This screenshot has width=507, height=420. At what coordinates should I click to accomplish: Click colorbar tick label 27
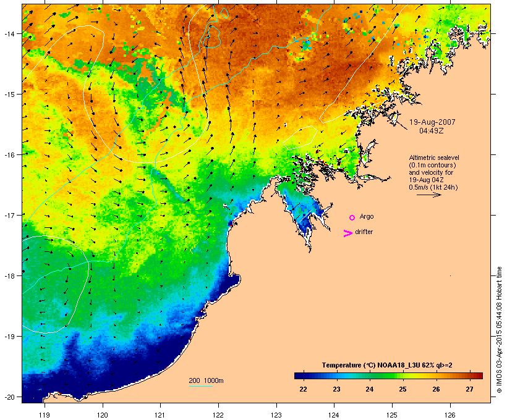point(469,389)
